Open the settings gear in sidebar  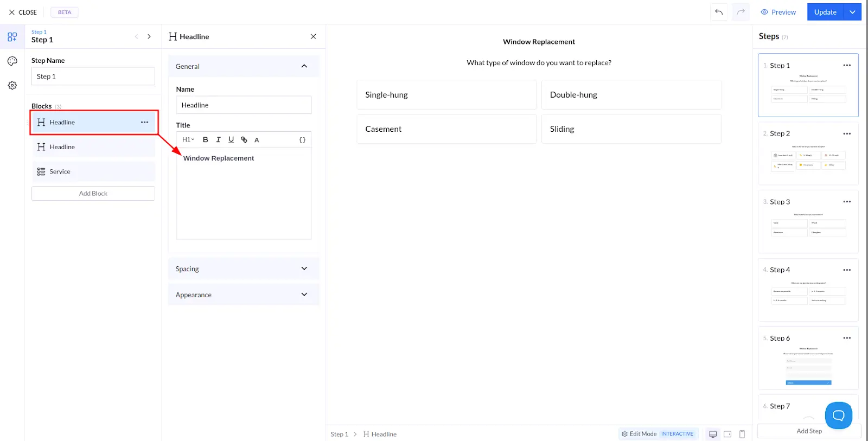click(x=12, y=86)
